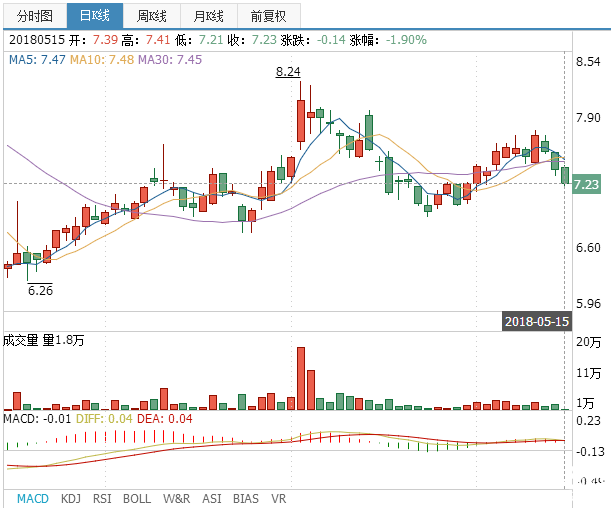This screenshot has height=508, width=611.
Task: Click the 20万 volume axis label
Action: [589, 342]
